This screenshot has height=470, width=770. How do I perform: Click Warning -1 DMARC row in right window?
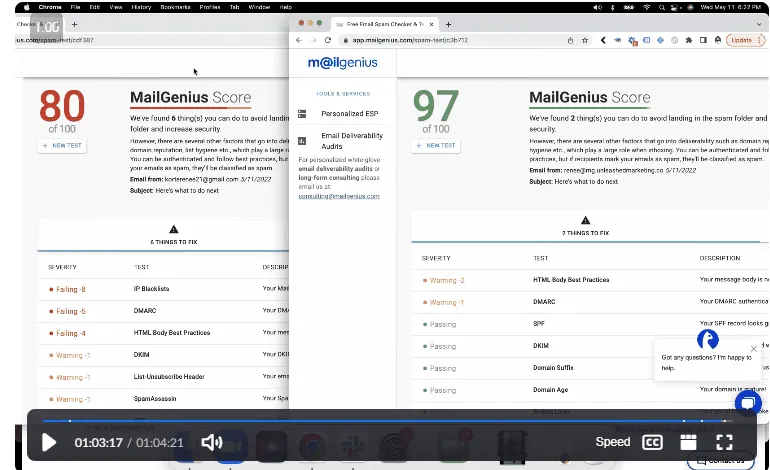pyautogui.click(x=589, y=302)
